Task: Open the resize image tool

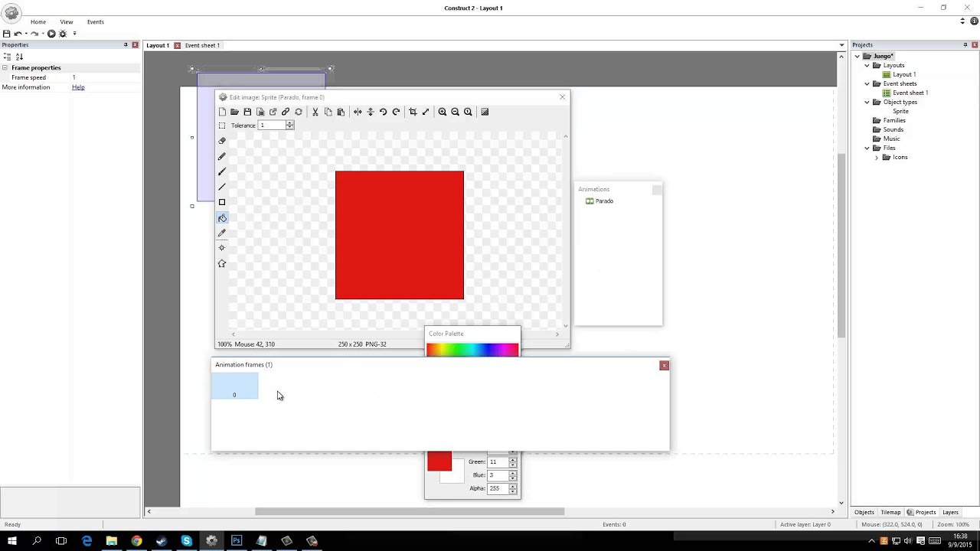Action: pyautogui.click(x=426, y=112)
